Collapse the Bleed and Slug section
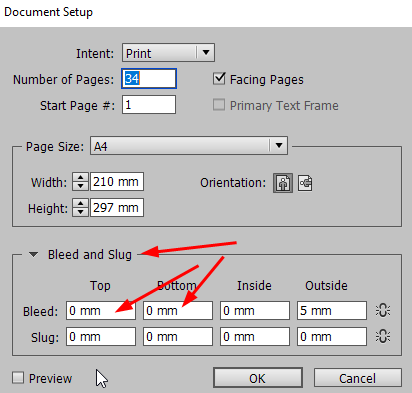This screenshot has width=412, height=393. click(33, 255)
